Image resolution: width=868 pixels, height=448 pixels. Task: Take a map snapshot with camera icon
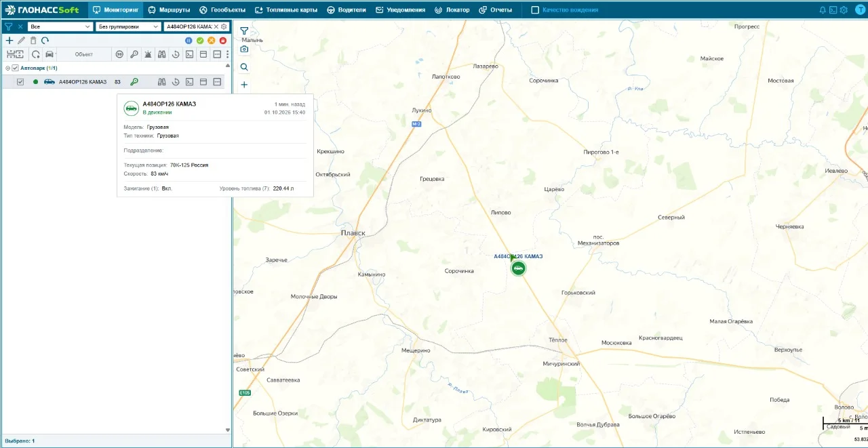click(244, 49)
